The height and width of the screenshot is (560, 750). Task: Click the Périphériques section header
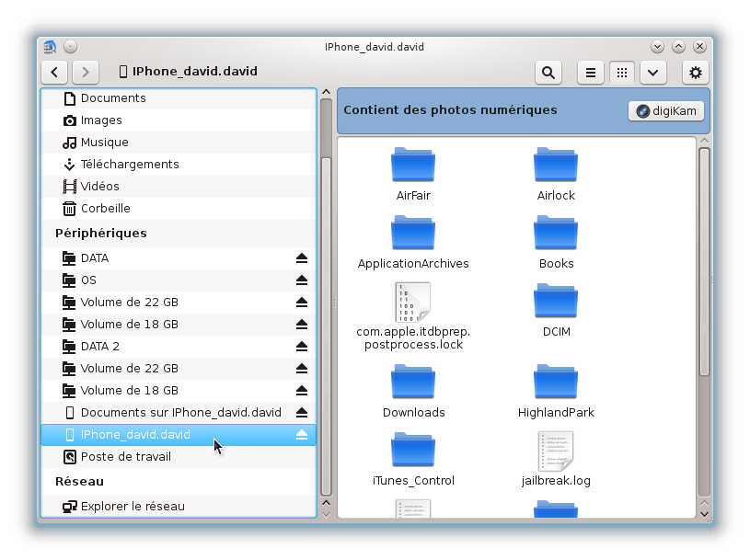click(x=101, y=234)
